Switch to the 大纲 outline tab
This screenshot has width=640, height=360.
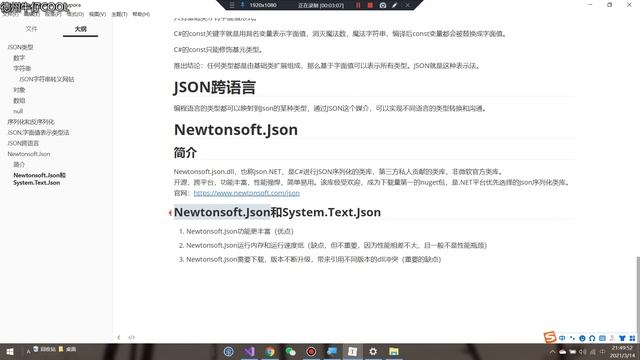(x=80, y=29)
